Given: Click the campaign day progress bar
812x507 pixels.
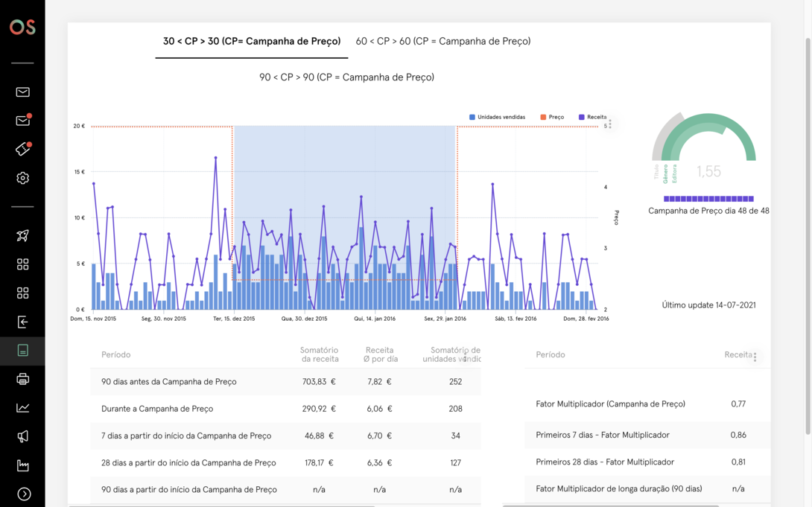Looking at the screenshot, I should [708, 199].
